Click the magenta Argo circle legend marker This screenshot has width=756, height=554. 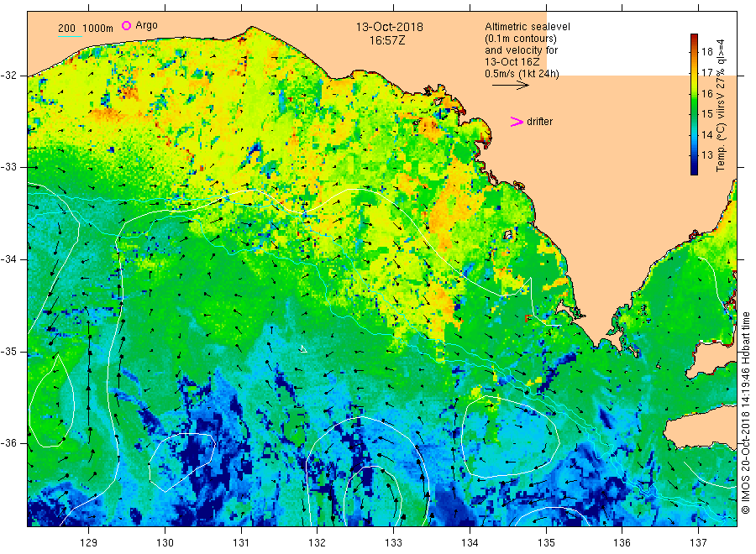point(126,25)
